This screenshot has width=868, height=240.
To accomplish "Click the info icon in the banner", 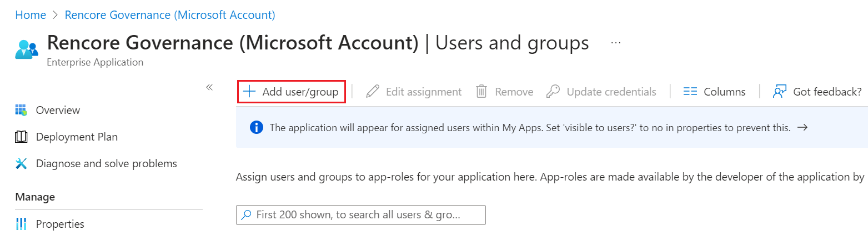I will point(256,128).
